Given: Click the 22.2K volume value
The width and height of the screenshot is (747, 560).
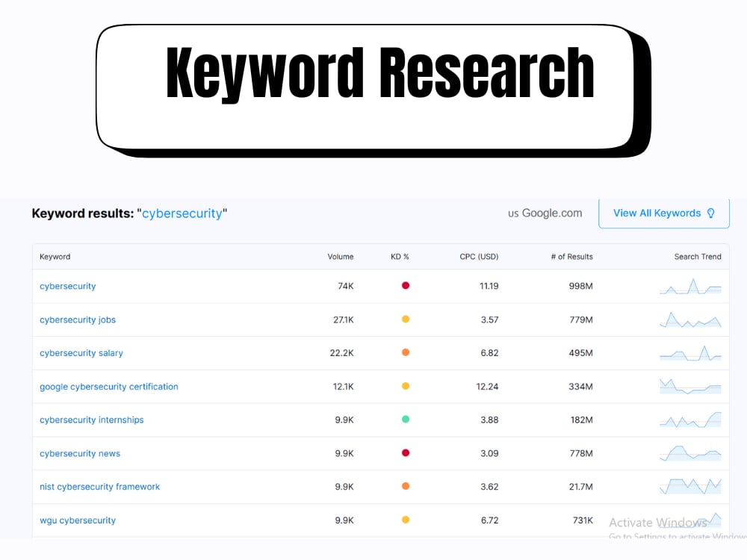Looking at the screenshot, I should (341, 353).
